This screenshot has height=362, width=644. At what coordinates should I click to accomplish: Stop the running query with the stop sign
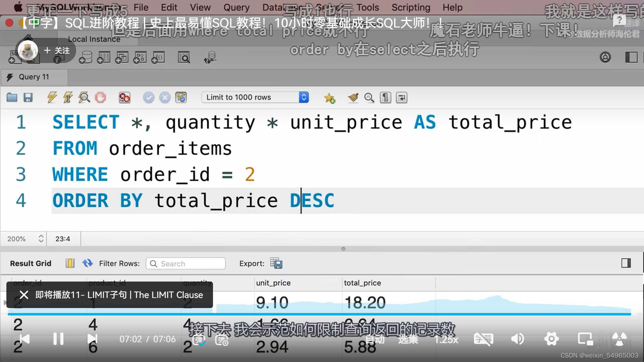coord(101,98)
